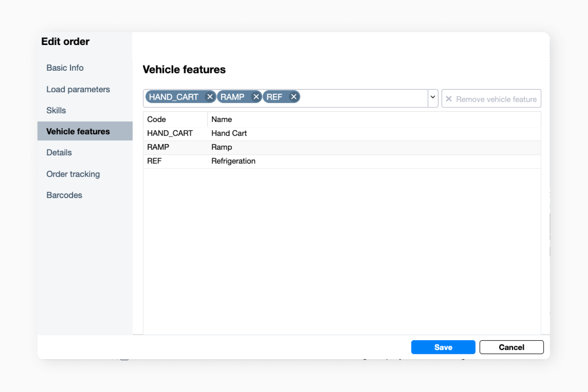Navigate to the Skills section
The height and width of the screenshot is (392, 588).
(56, 110)
